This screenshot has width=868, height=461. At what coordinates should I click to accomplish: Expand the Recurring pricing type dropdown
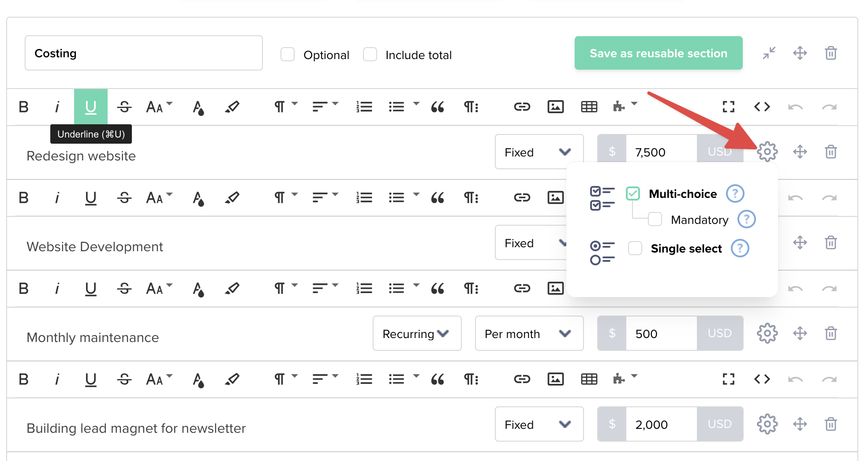click(416, 334)
